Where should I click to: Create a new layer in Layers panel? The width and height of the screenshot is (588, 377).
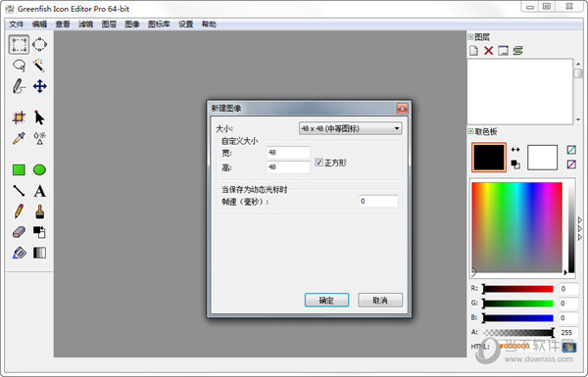tap(473, 51)
